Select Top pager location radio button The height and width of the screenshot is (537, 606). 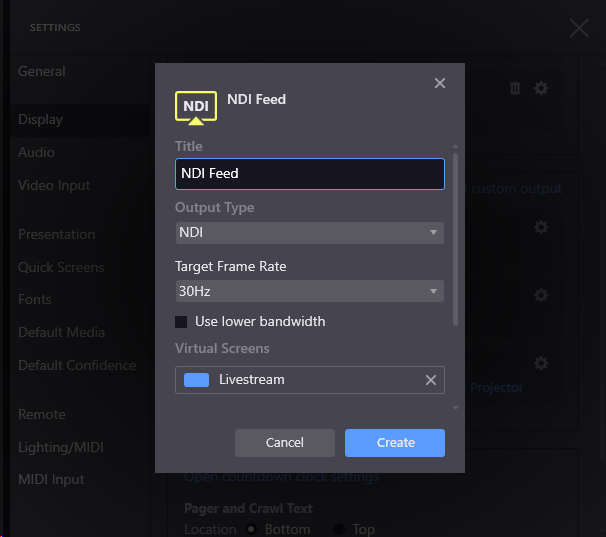pos(339,529)
